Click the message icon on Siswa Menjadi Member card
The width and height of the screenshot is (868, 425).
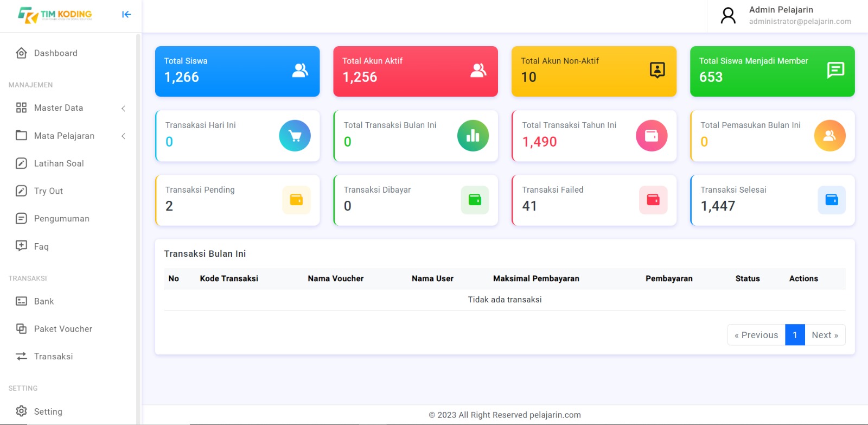point(835,70)
